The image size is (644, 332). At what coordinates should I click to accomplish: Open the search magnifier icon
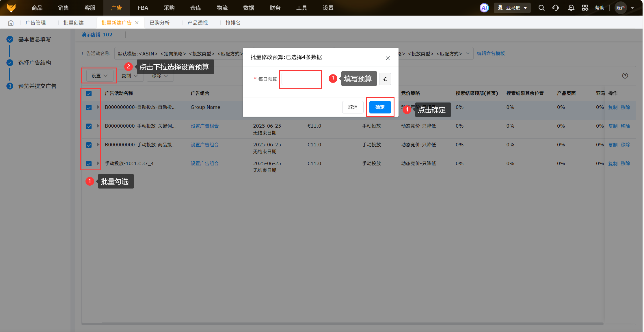[x=541, y=8]
